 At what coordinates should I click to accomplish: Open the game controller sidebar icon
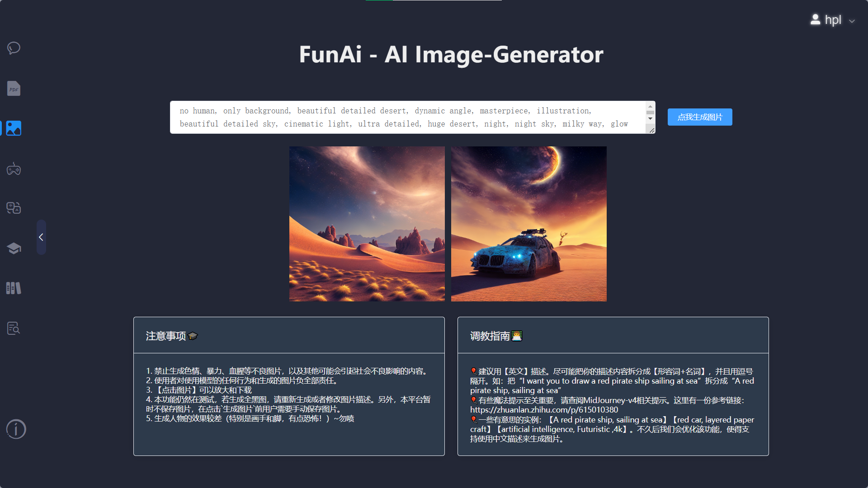14,169
